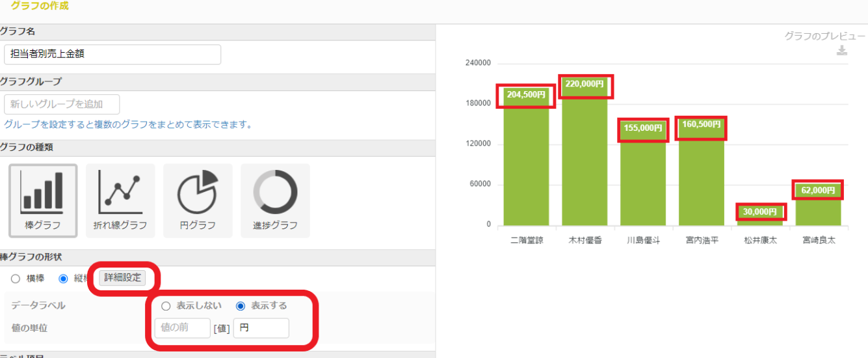Click the unit suffix field containing 円
Viewport: 868px width, 358px height.
click(261, 328)
